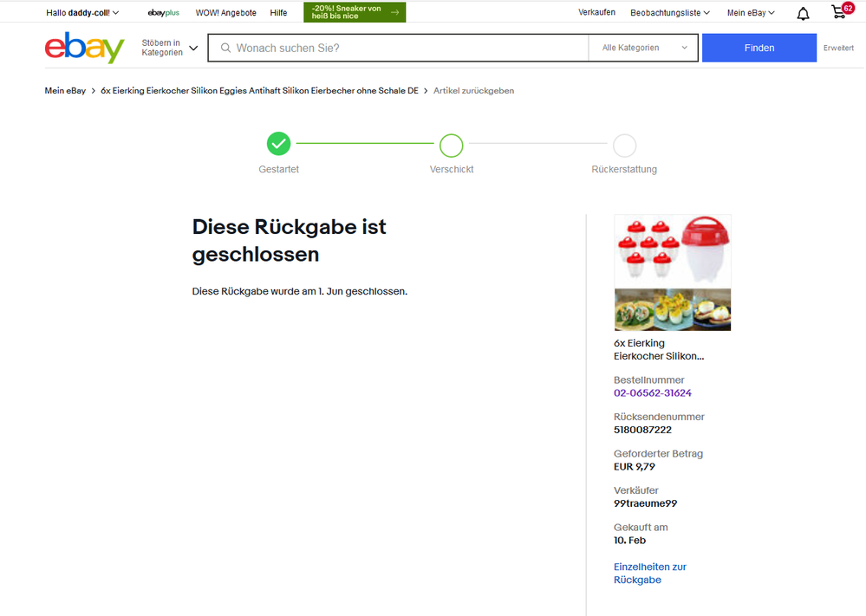Click the Eierkocher product thumbnail image
The height and width of the screenshot is (616, 866).
click(x=672, y=272)
